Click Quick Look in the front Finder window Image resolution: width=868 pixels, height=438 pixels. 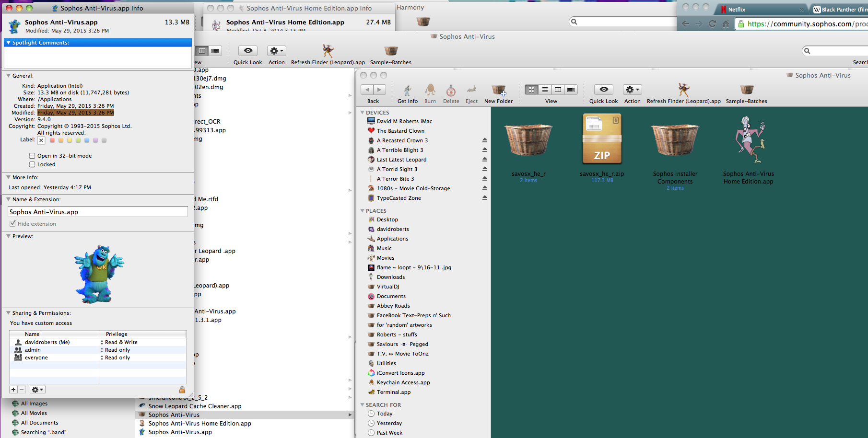coord(604,90)
